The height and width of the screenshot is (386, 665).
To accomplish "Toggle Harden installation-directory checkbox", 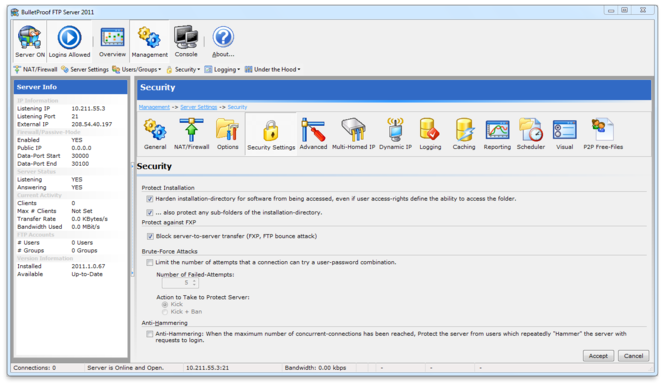I will (x=150, y=199).
